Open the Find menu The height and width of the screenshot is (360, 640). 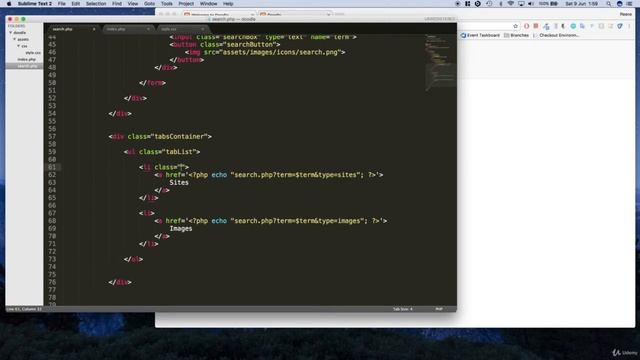117,4
